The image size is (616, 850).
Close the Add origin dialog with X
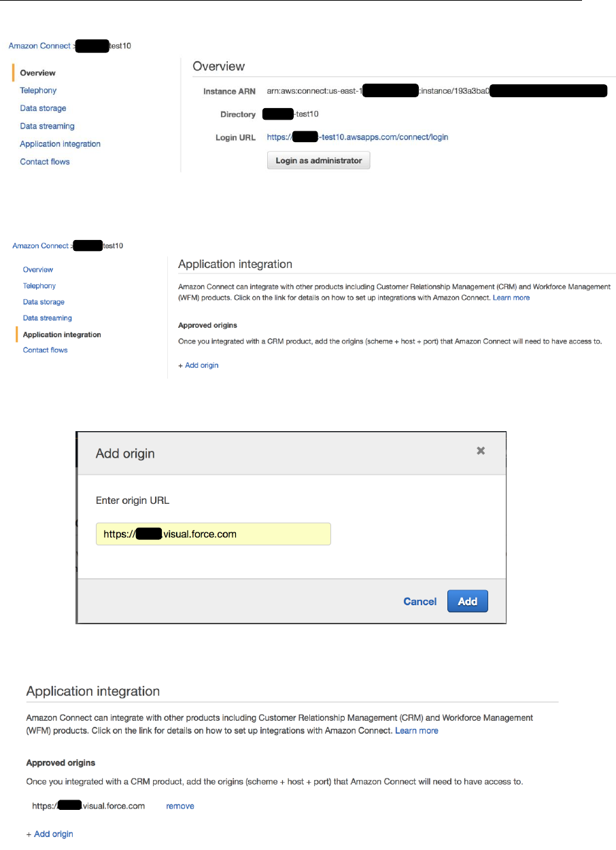tap(481, 451)
